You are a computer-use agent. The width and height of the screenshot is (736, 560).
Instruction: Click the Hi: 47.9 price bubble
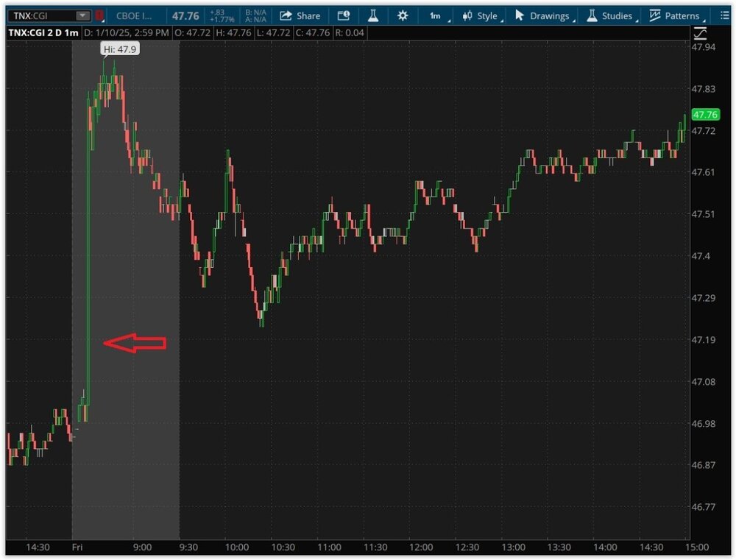(x=119, y=49)
